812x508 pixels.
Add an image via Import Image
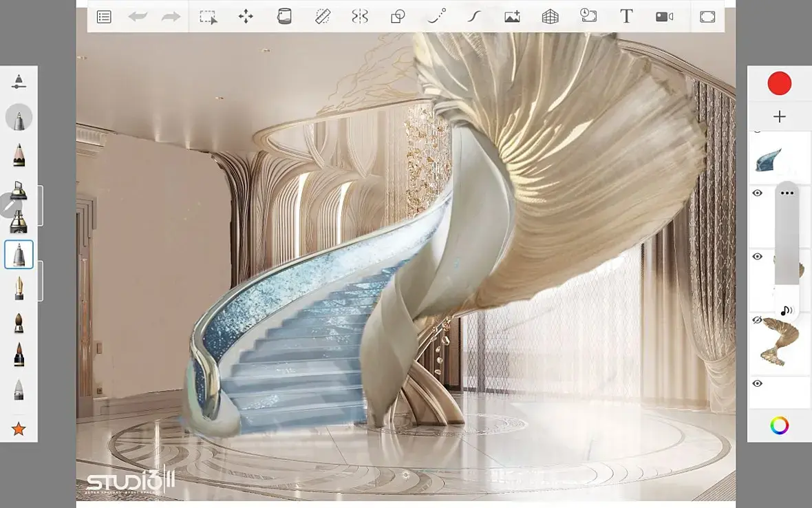click(x=512, y=17)
